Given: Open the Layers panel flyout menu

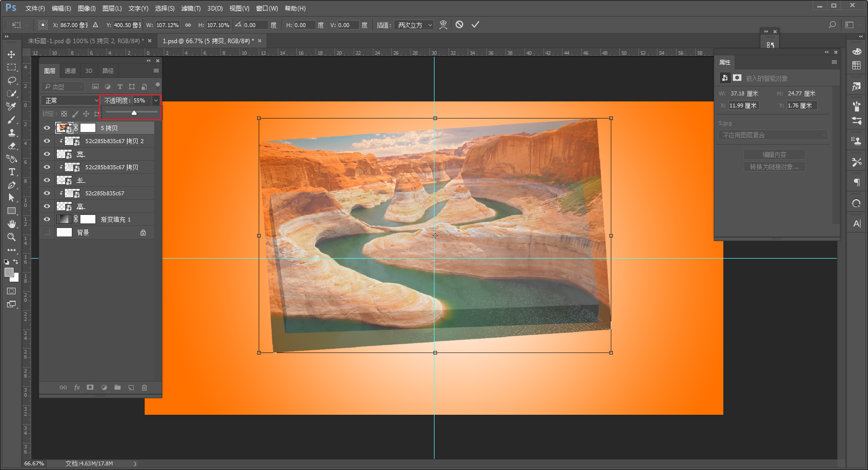Looking at the screenshot, I should click(156, 71).
